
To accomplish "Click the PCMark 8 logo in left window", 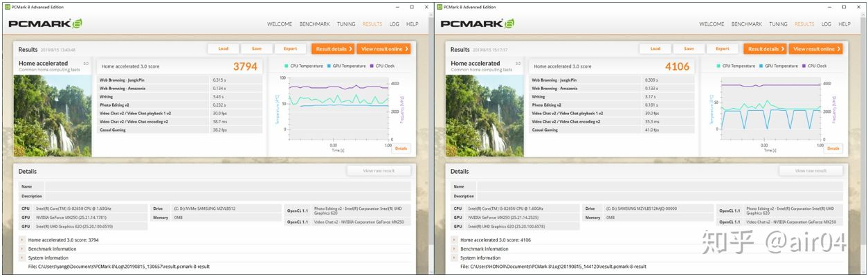I will pyautogui.click(x=46, y=24).
